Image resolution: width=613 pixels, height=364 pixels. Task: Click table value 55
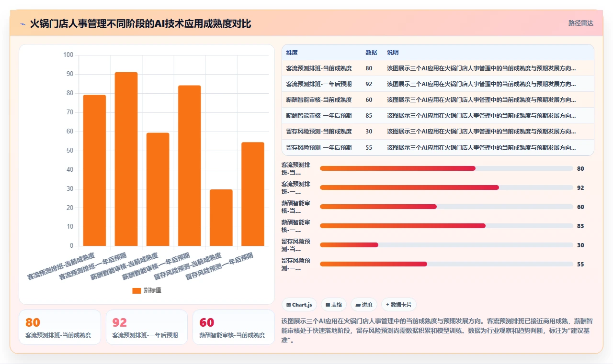[x=369, y=147]
